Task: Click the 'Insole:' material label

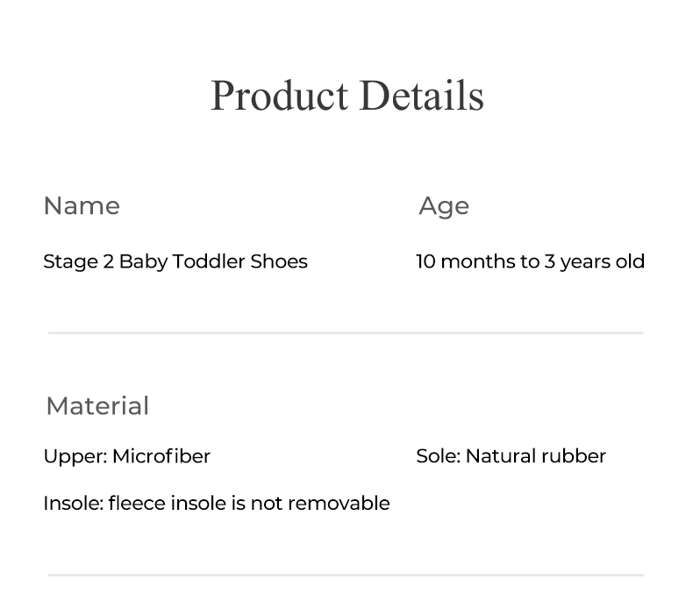Action: click(x=73, y=504)
